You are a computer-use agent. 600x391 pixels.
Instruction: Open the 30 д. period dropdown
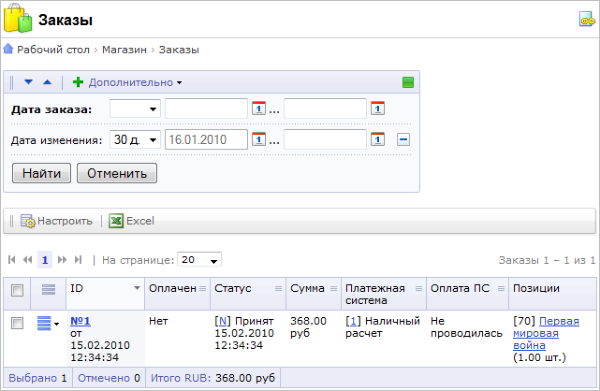coord(135,140)
